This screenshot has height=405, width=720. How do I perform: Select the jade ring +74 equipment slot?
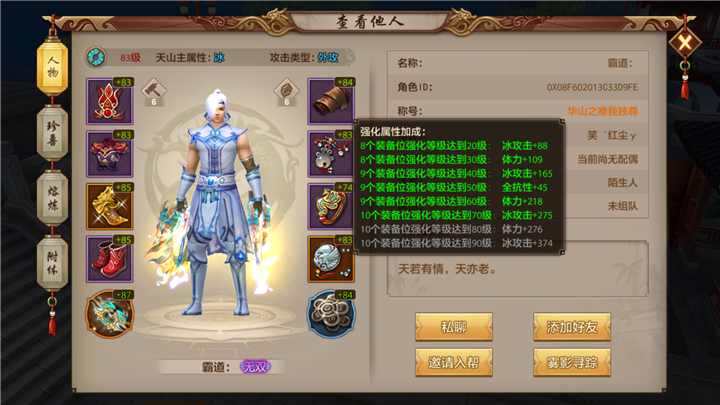[331, 207]
